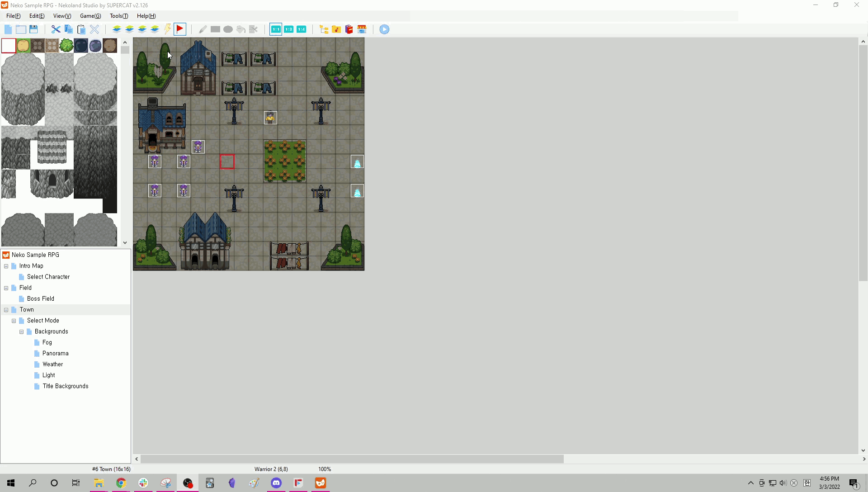868x492 pixels.
Task: Collapse the Intro Map tree node
Action: [x=6, y=266]
